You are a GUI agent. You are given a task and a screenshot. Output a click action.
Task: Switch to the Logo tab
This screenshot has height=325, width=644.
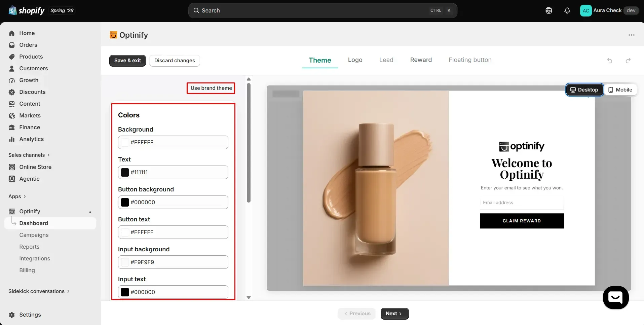355,60
